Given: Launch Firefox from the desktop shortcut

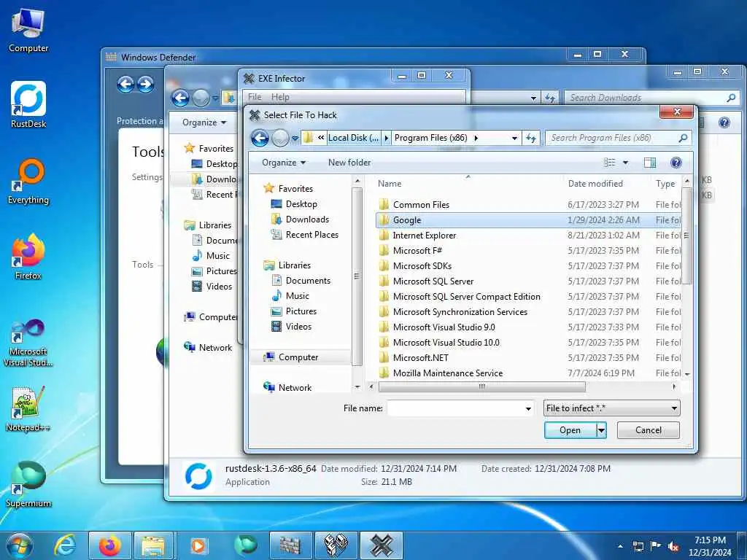Looking at the screenshot, I should click(x=28, y=256).
